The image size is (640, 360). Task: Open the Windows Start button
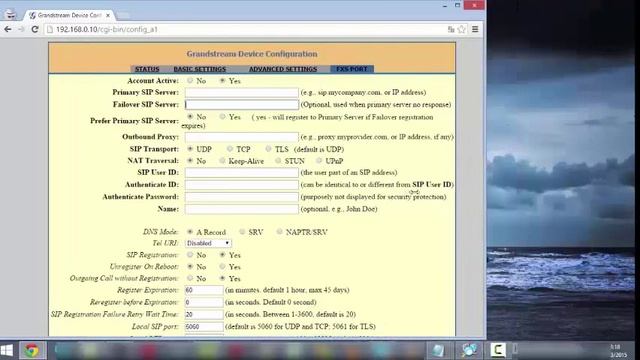pos(7,350)
